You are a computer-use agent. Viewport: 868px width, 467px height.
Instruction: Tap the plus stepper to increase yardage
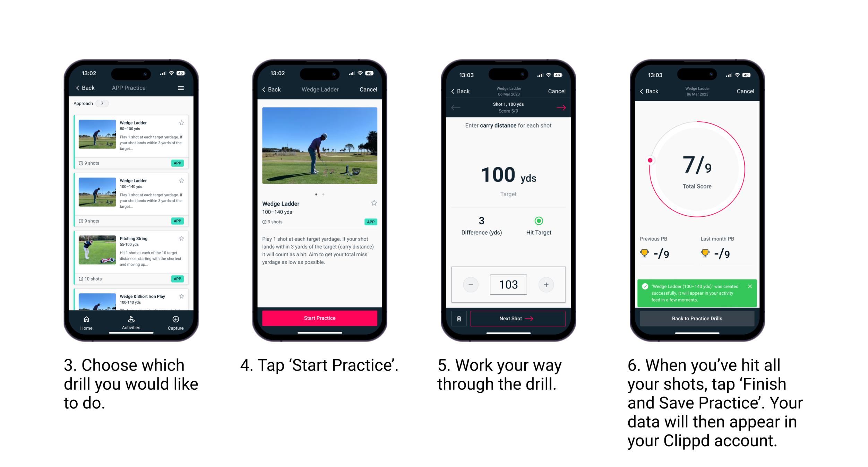[546, 285]
